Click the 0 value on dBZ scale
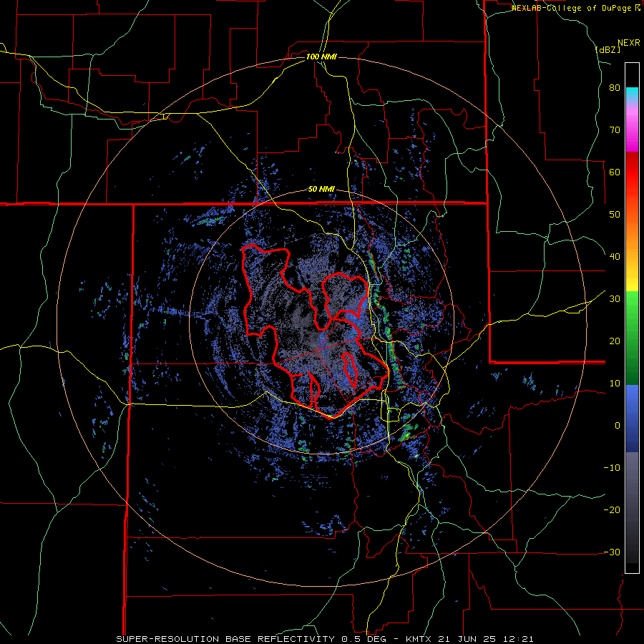The image size is (644, 644). tap(618, 426)
